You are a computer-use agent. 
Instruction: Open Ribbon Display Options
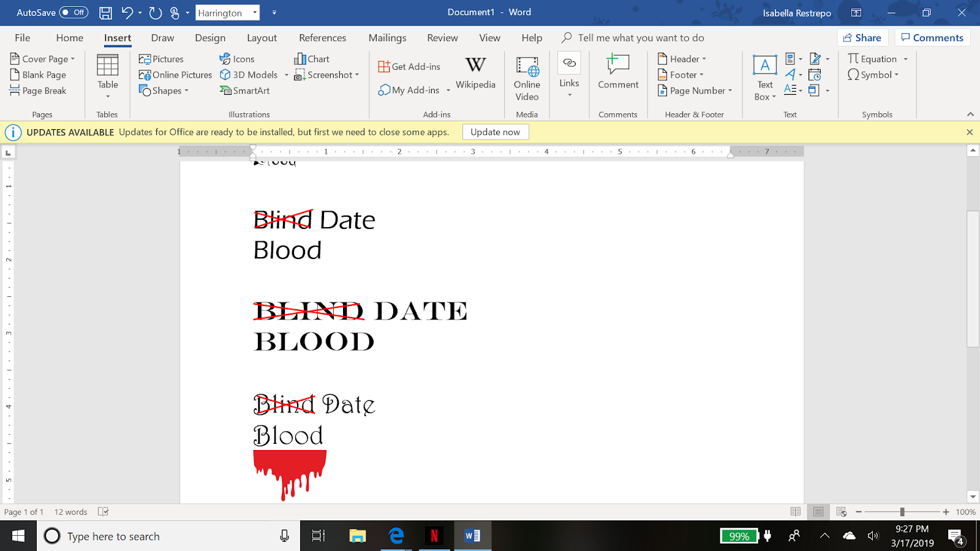point(856,12)
